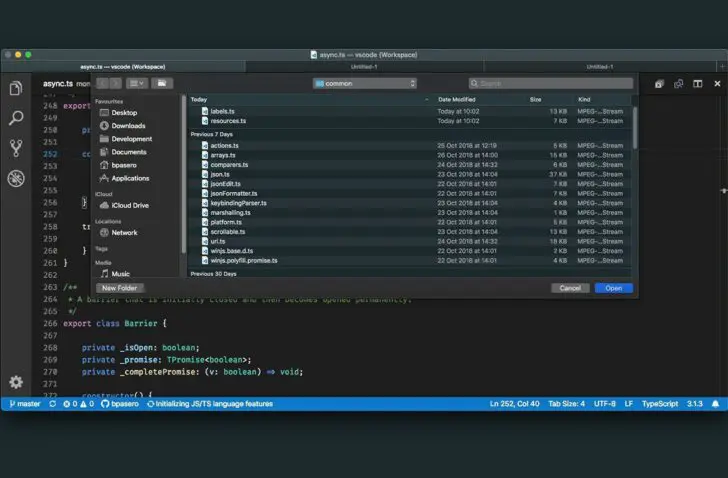Image resolution: width=728 pixels, height=478 pixels.
Task: Select the jsonEdit.ts file
Action: 410,184
